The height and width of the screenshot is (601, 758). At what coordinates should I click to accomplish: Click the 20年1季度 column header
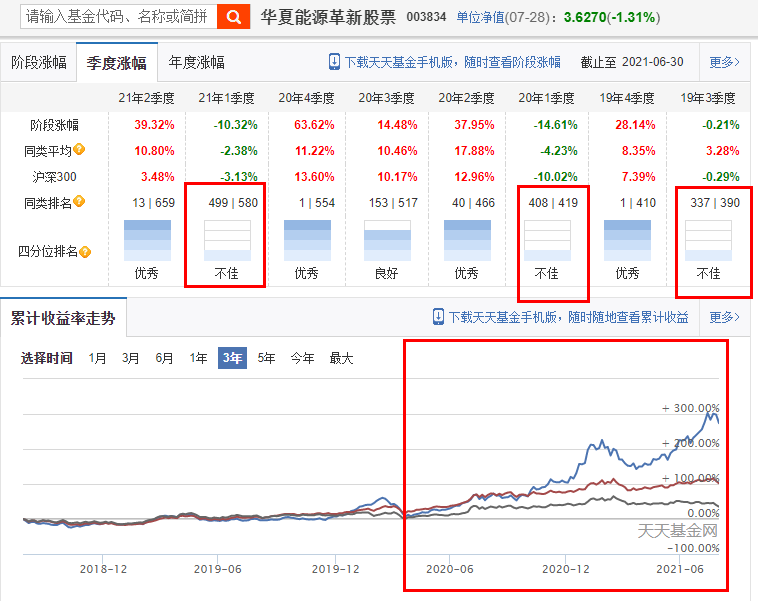click(x=547, y=98)
